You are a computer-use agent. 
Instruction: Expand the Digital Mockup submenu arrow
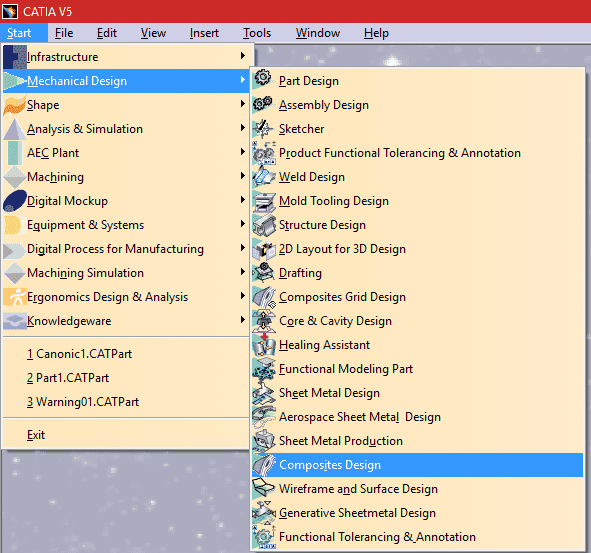242,200
